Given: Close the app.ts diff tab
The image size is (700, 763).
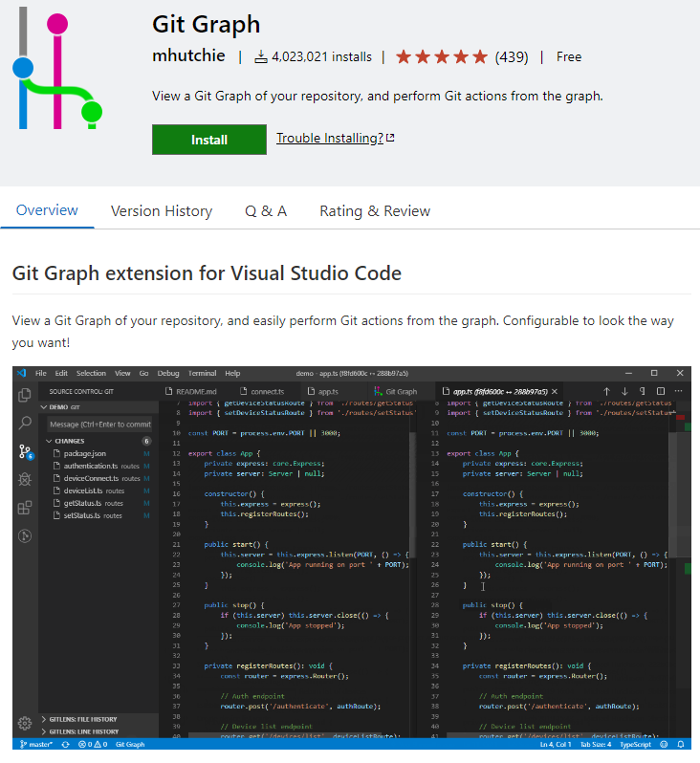Looking at the screenshot, I should tap(555, 391).
